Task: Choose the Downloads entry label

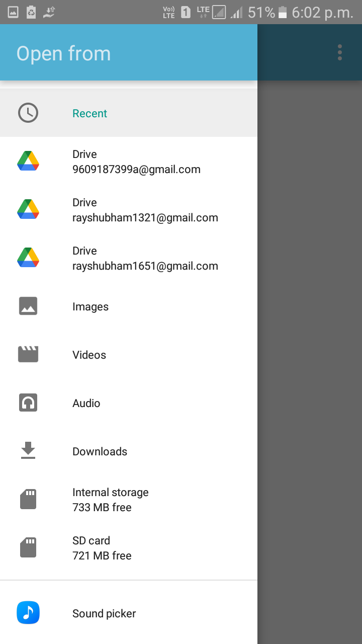Action: [x=100, y=451]
